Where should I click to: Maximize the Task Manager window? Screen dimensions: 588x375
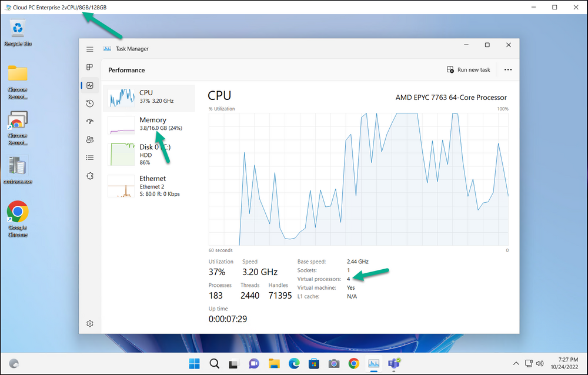(487, 45)
